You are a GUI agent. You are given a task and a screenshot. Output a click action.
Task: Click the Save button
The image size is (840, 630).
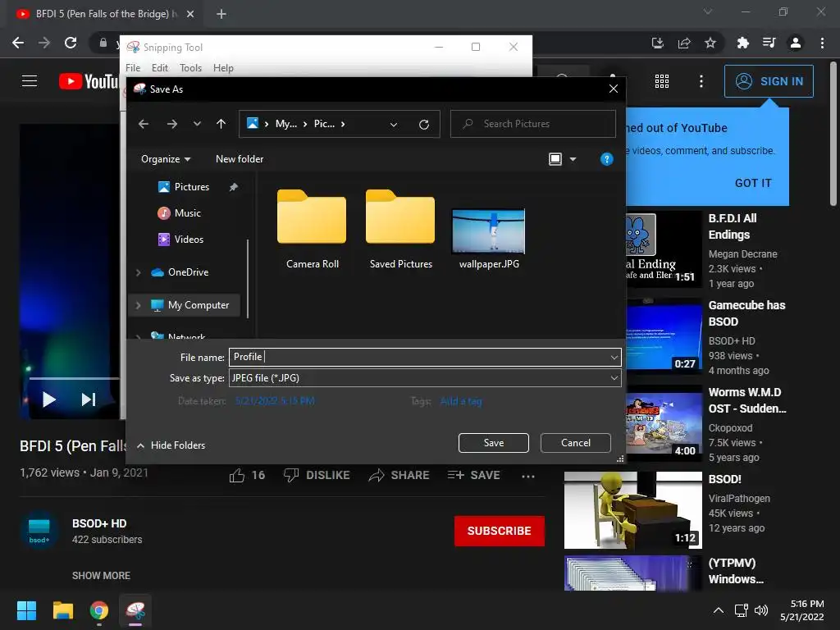493,443
